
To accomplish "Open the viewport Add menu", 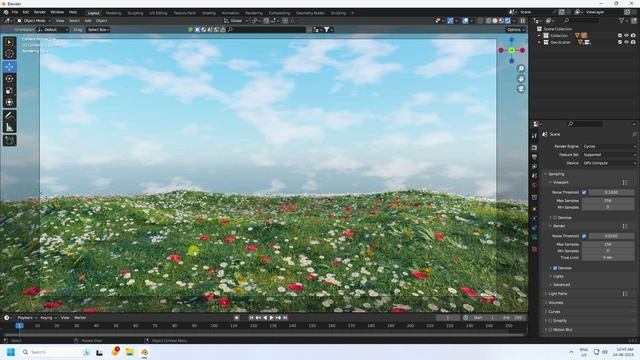I will point(88,20).
